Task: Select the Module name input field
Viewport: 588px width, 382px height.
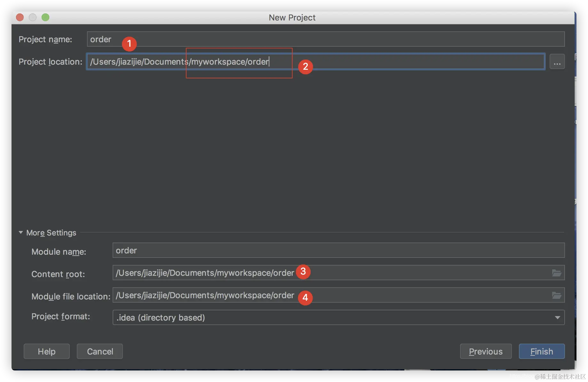Action: coord(338,250)
